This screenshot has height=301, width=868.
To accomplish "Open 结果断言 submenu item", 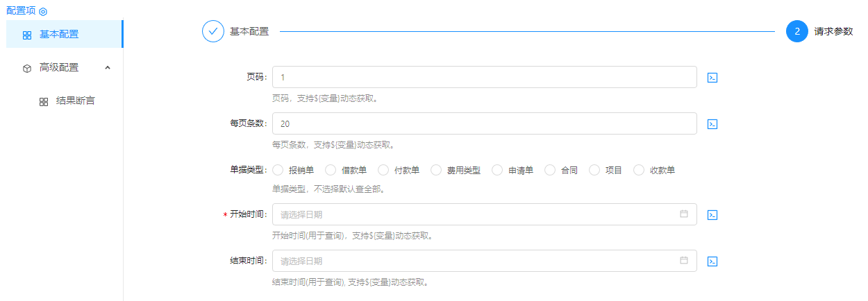I will tap(75, 101).
